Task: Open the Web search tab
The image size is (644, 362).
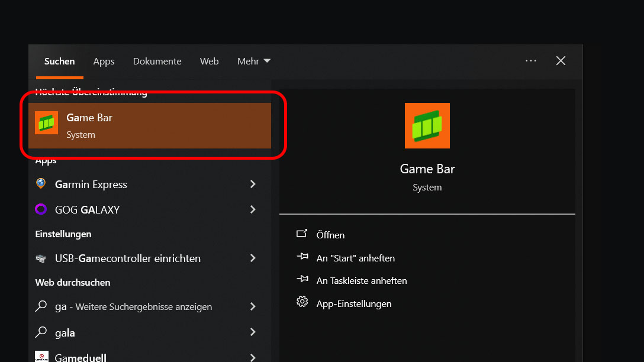Action: [209, 61]
